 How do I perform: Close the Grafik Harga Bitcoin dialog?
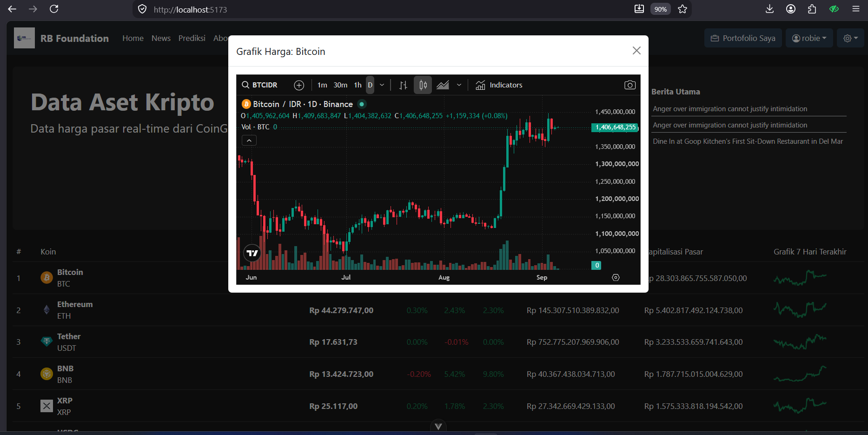pyautogui.click(x=636, y=51)
